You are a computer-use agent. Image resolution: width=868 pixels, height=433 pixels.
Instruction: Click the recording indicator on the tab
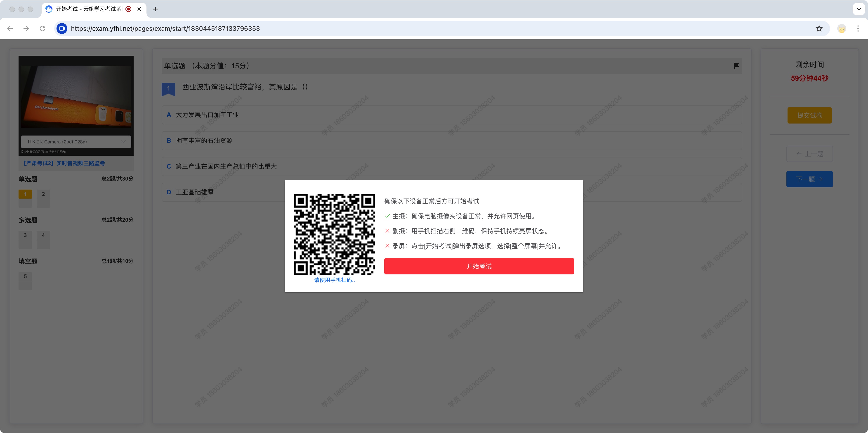(128, 9)
